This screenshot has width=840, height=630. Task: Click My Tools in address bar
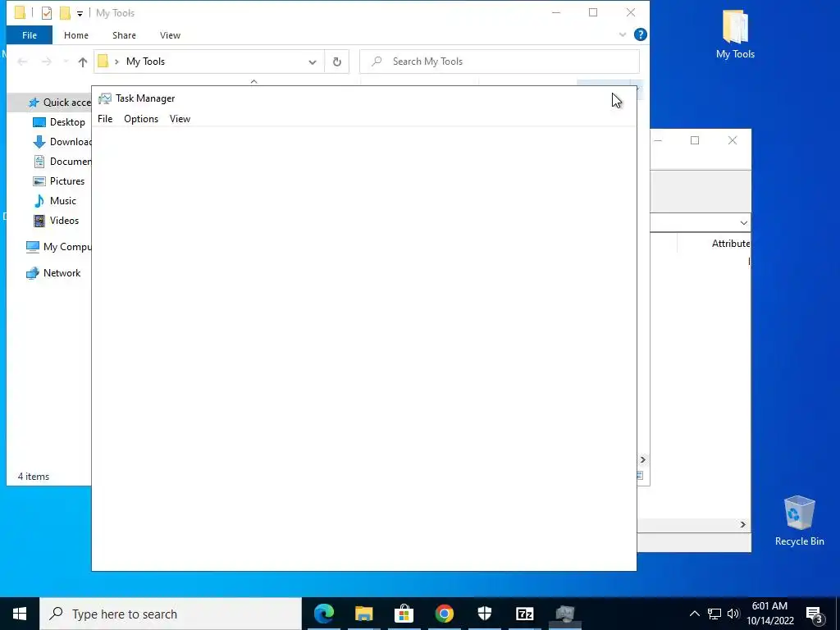tap(146, 62)
